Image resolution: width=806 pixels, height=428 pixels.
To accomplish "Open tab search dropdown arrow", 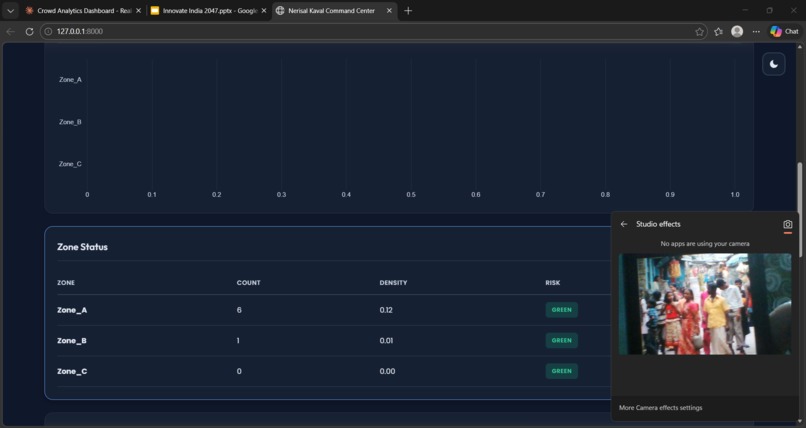I will [x=10, y=11].
